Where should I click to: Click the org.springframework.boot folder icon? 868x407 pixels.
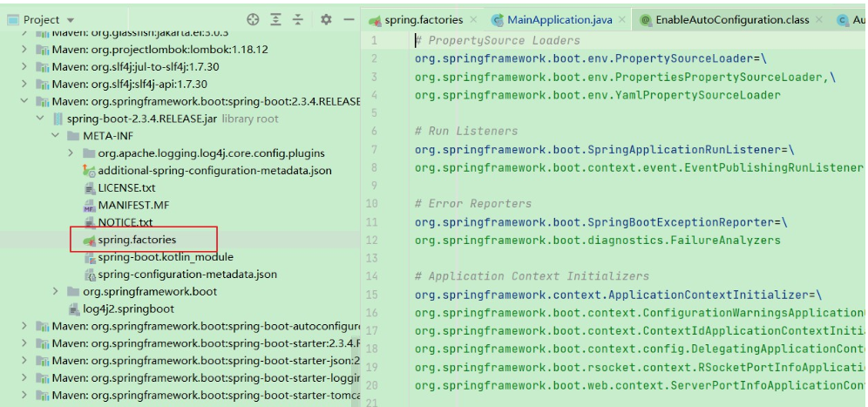point(73,291)
